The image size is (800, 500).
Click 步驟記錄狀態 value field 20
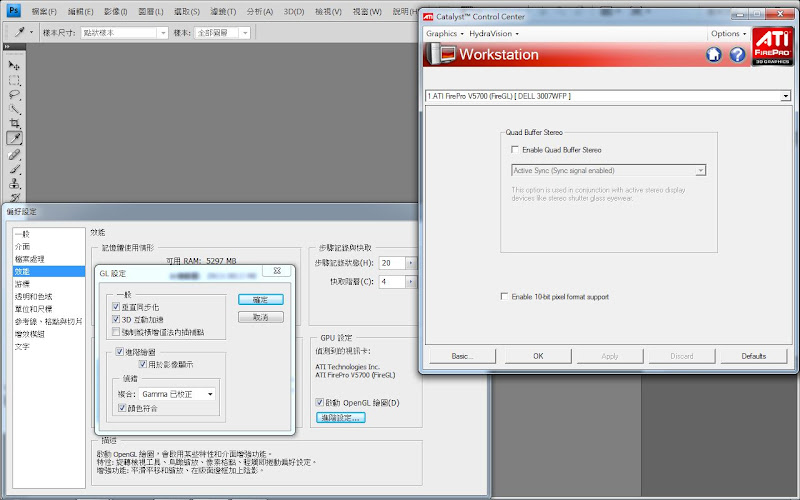392,263
